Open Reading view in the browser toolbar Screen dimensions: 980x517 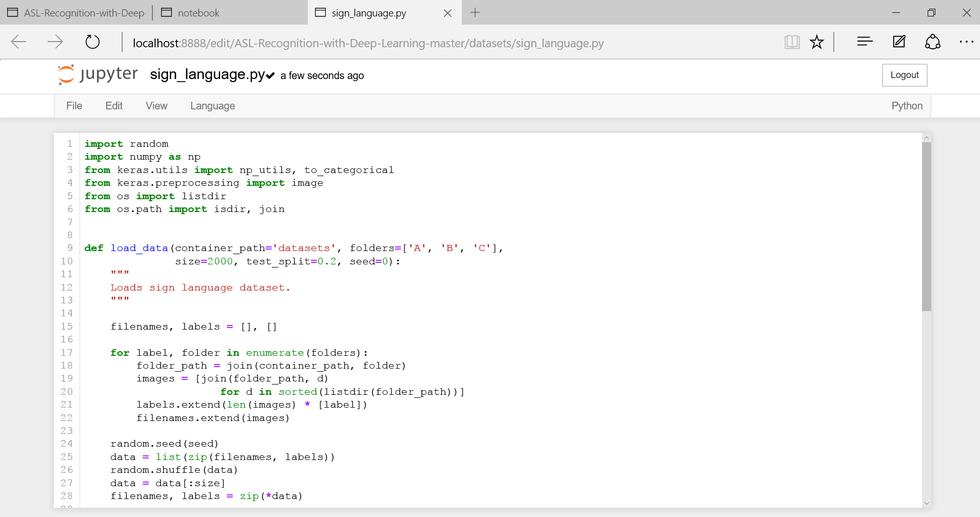coord(792,42)
